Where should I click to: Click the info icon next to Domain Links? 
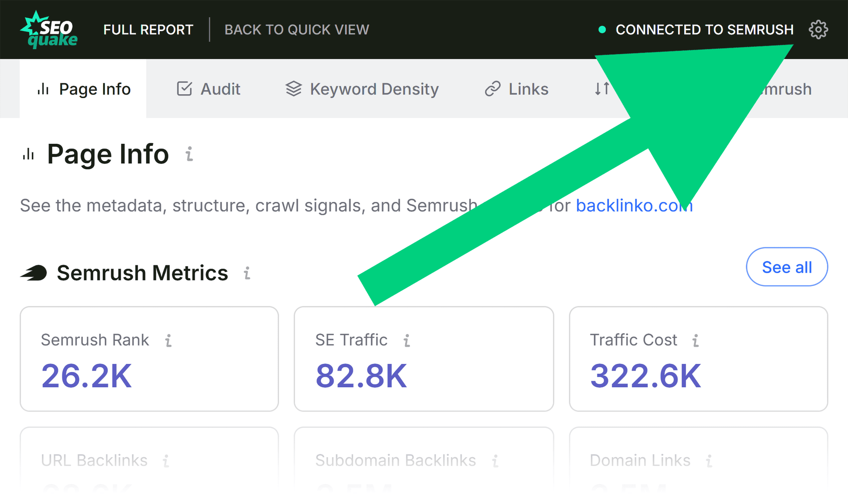(709, 461)
